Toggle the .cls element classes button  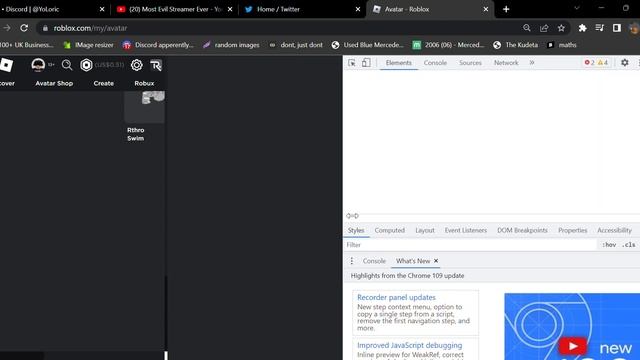[x=629, y=245]
